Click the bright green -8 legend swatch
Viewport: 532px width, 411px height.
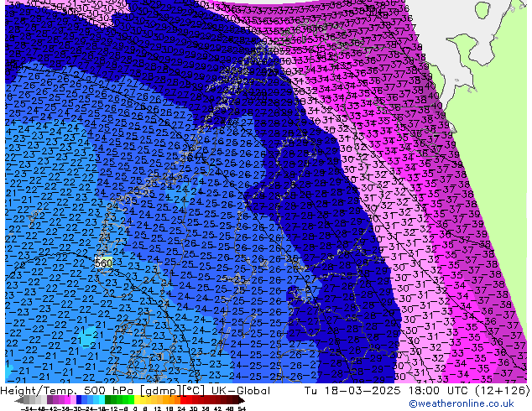(x=131, y=399)
